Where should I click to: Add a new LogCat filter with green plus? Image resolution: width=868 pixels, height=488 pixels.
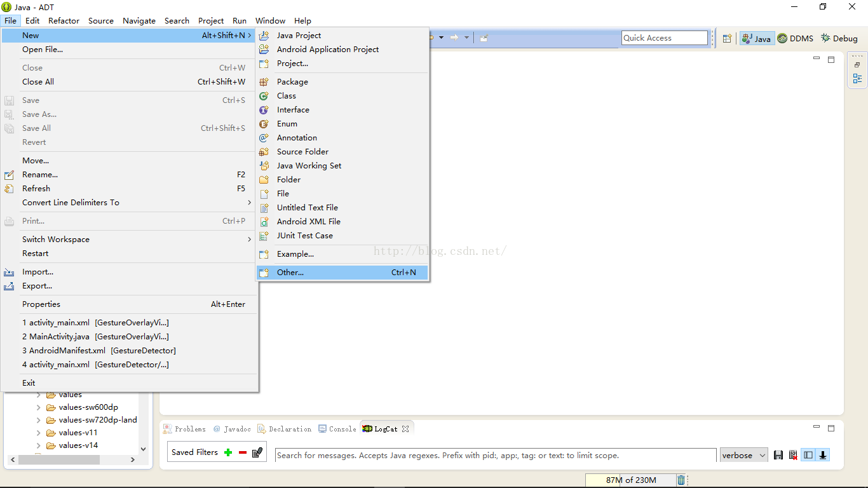tap(228, 452)
